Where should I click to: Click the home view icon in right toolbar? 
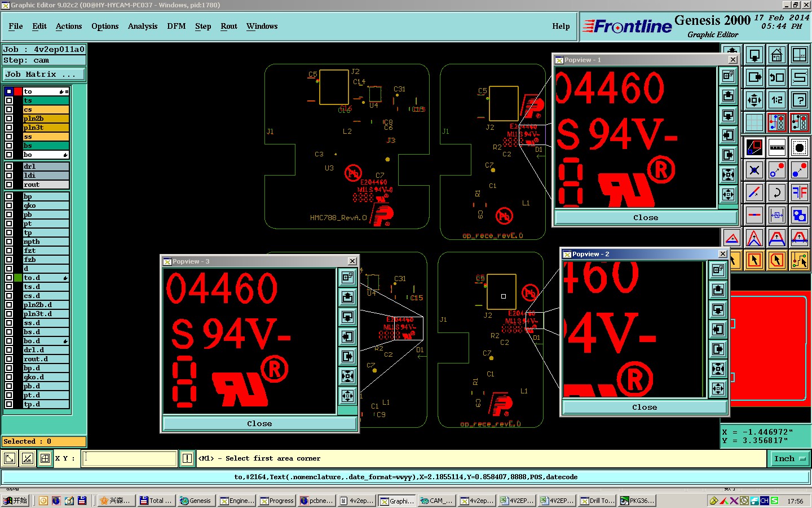(777, 55)
